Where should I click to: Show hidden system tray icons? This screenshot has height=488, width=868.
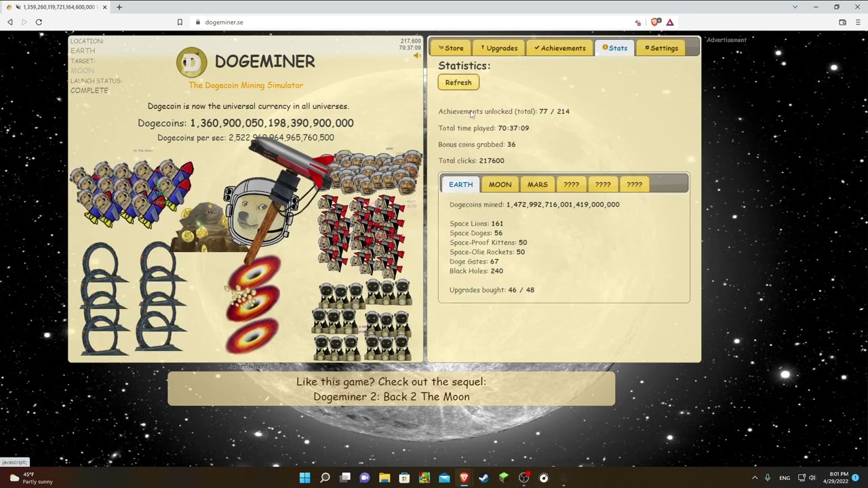pyautogui.click(x=755, y=478)
